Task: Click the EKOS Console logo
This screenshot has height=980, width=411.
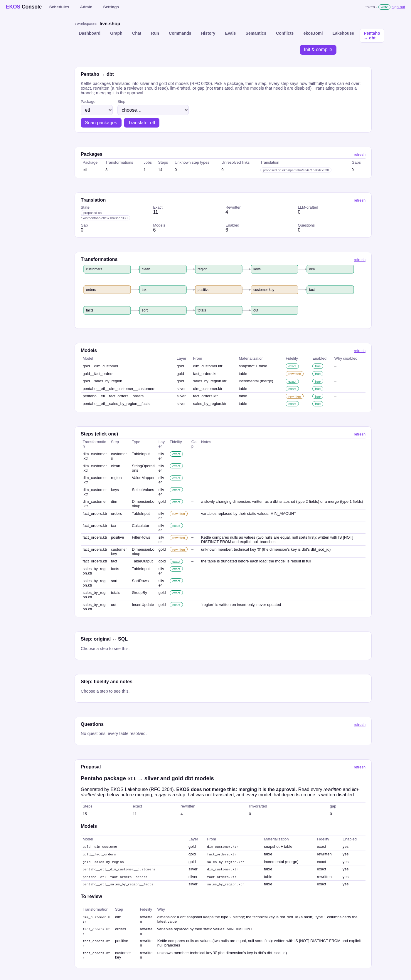Action: tap(23, 7)
